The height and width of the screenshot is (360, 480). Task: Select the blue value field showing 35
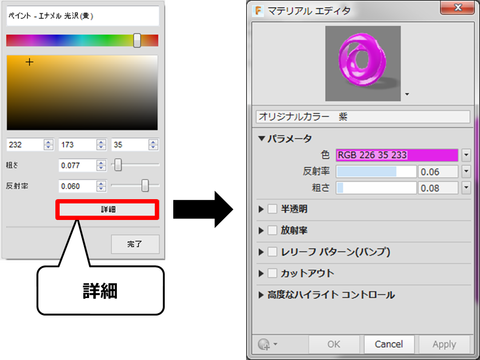click(130, 145)
